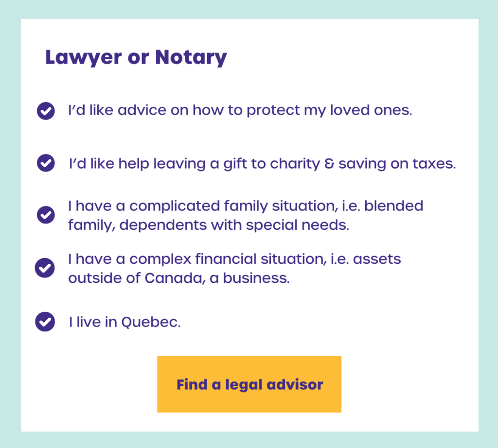Click checkmark icon next to charity gift statement

[46, 162]
